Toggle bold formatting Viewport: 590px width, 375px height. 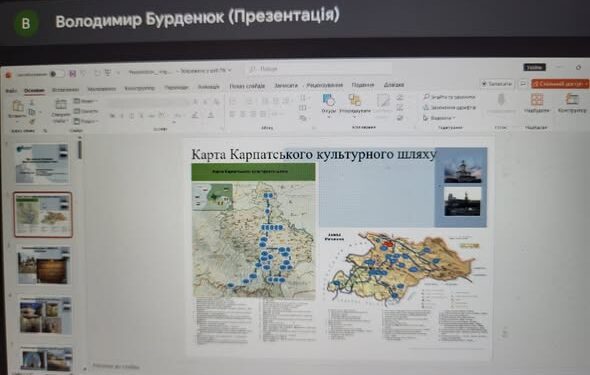(112, 116)
